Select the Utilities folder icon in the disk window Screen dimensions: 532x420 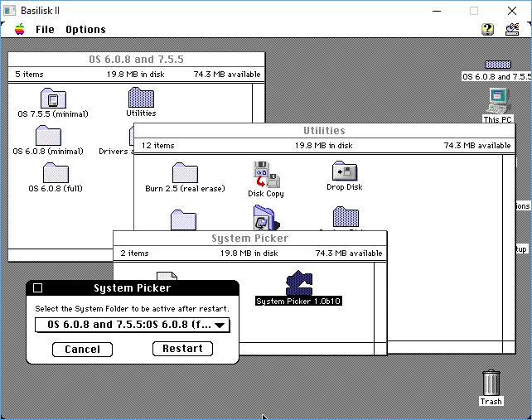pos(141,98)
